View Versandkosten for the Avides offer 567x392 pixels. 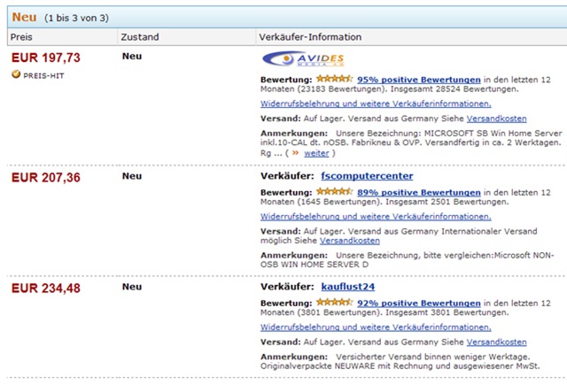pos(496,119)
